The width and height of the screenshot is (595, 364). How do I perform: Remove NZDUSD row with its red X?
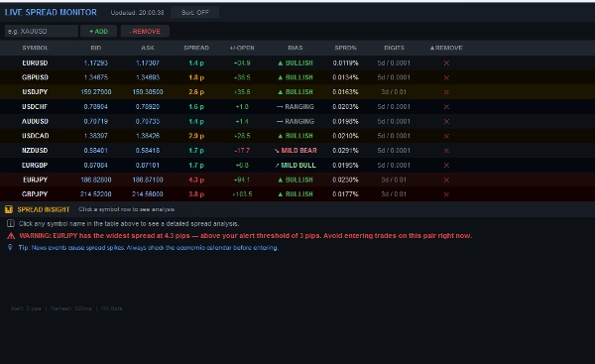point(446,151)
